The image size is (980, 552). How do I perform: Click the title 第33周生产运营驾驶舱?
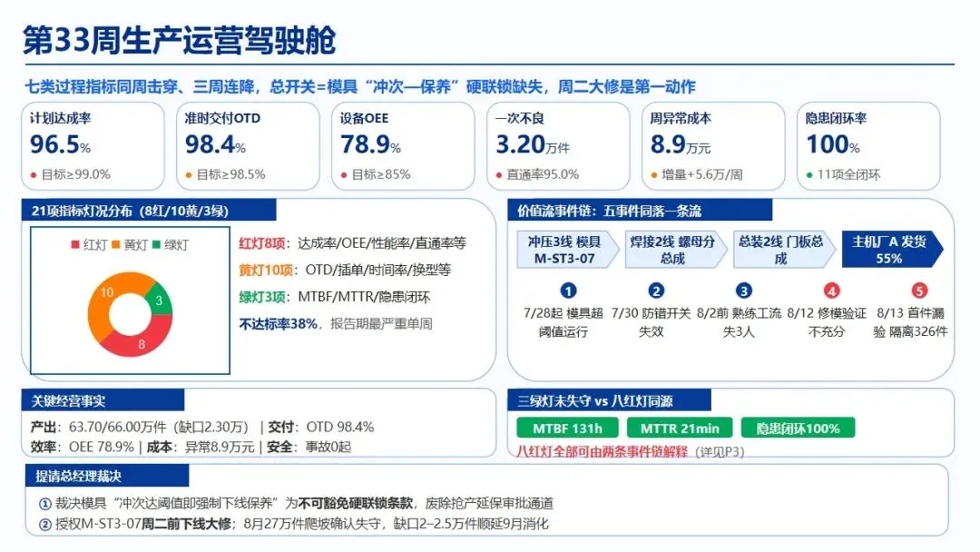(180, 41)
